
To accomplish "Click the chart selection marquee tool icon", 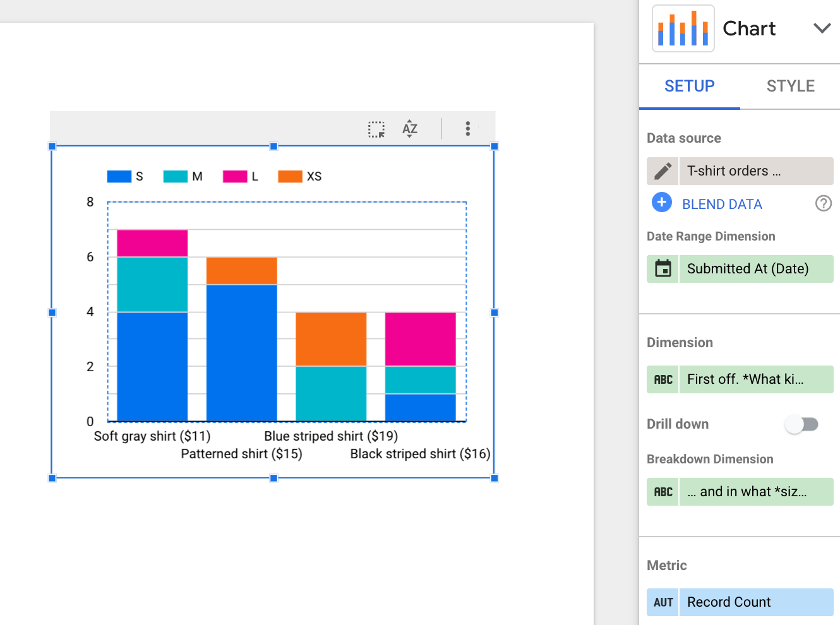I will [376, 129].
